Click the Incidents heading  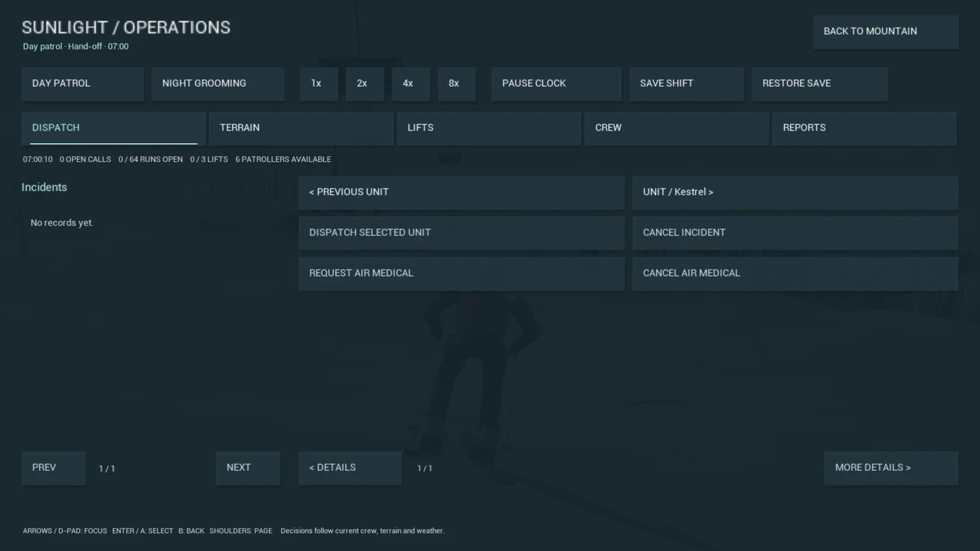coord(44,187)
